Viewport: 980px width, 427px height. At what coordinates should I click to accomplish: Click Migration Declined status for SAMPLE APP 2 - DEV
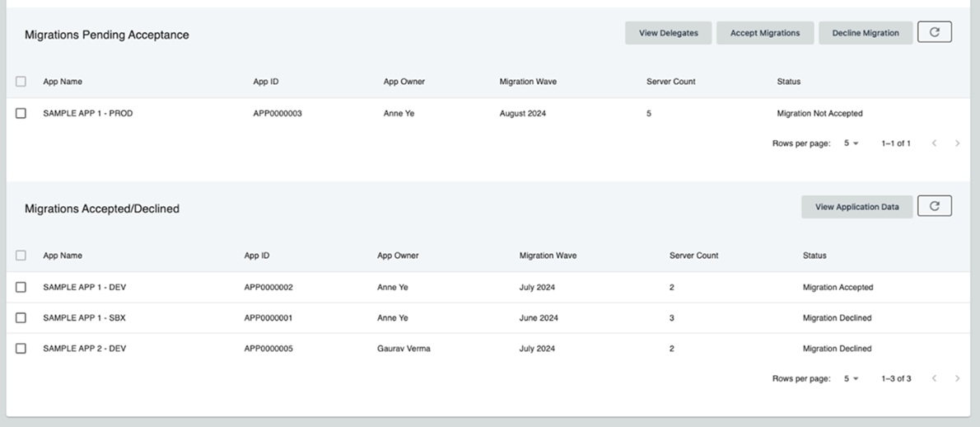tap(837, 348)
